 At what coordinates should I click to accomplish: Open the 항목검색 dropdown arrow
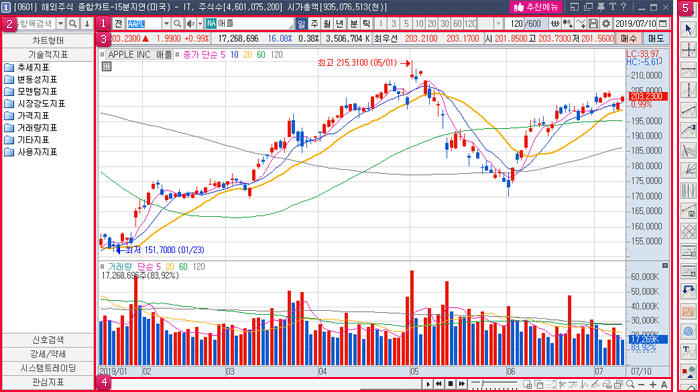click(60, 23)
